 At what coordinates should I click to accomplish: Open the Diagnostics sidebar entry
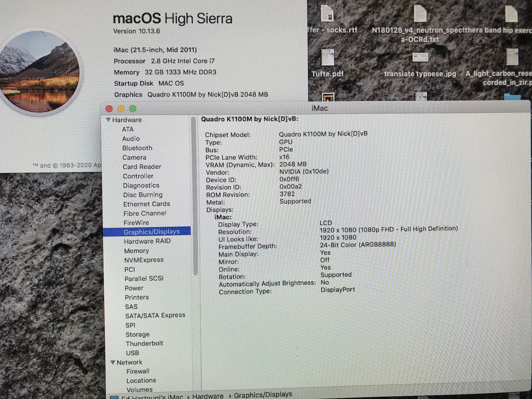pyautogui.click(x=141, y=186)
